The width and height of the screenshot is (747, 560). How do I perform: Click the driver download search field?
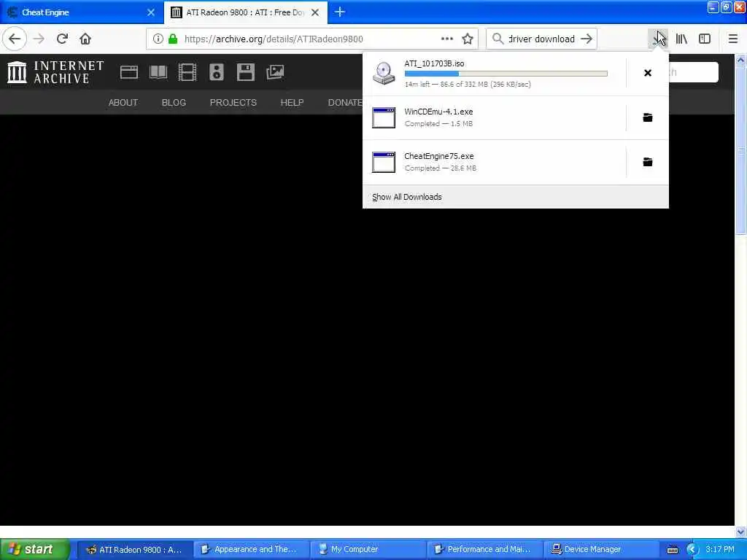click(542, 39)
